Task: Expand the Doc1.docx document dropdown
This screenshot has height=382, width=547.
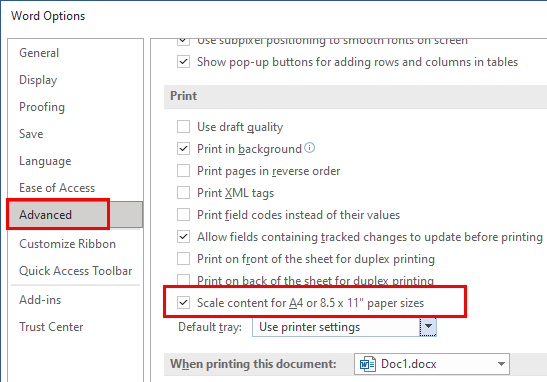Action: pyautogui.click(x=501, y=364)
